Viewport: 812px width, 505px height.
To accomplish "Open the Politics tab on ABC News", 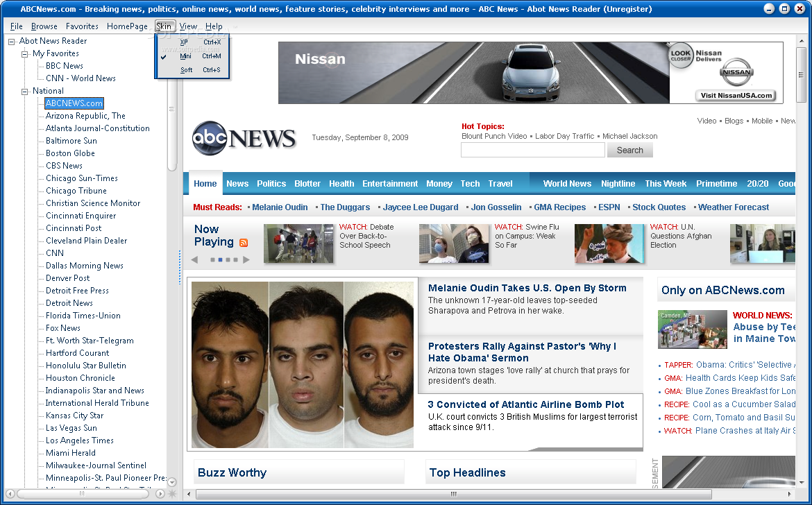I will [x=271, y=184].
